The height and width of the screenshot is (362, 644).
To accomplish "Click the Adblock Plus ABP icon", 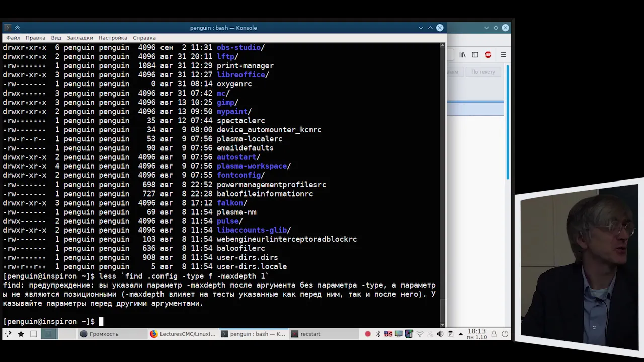I will (488, 55).
